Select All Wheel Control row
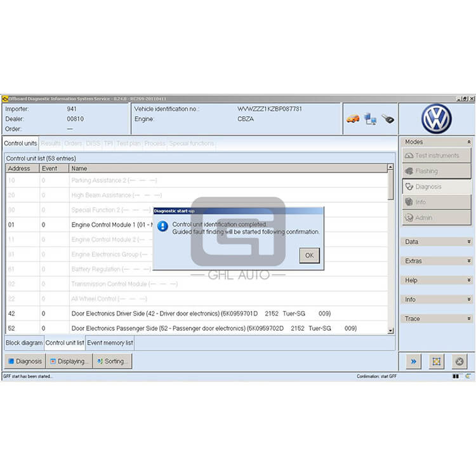 point(197,299)
